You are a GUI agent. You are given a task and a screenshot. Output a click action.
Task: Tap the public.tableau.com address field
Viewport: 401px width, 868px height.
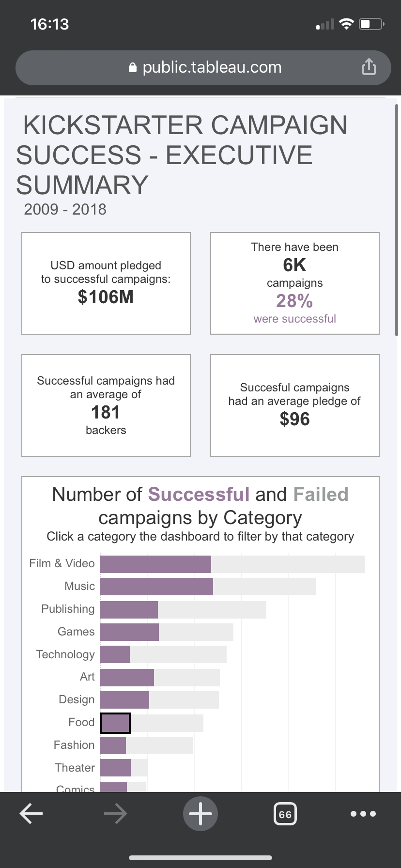coord(212,67)
